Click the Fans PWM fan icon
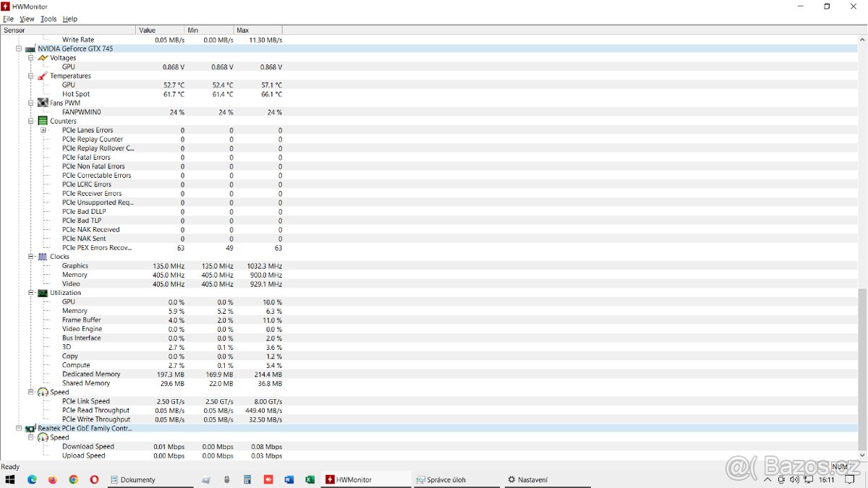The image size is (868, 488). click(43, 103)
